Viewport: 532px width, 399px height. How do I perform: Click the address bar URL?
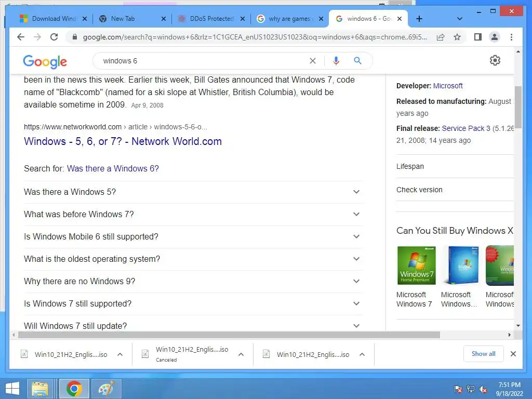[x=255, y=37]
